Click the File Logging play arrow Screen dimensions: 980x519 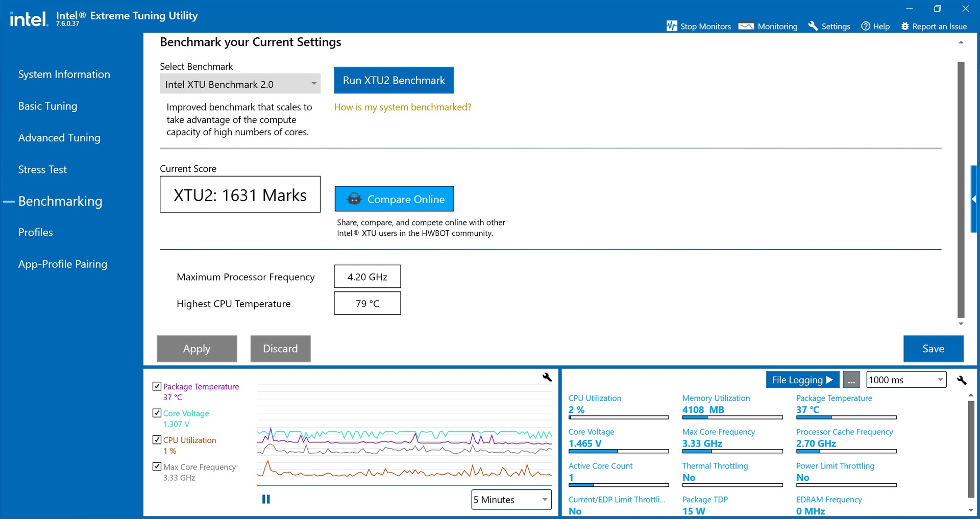coord(829,380)
